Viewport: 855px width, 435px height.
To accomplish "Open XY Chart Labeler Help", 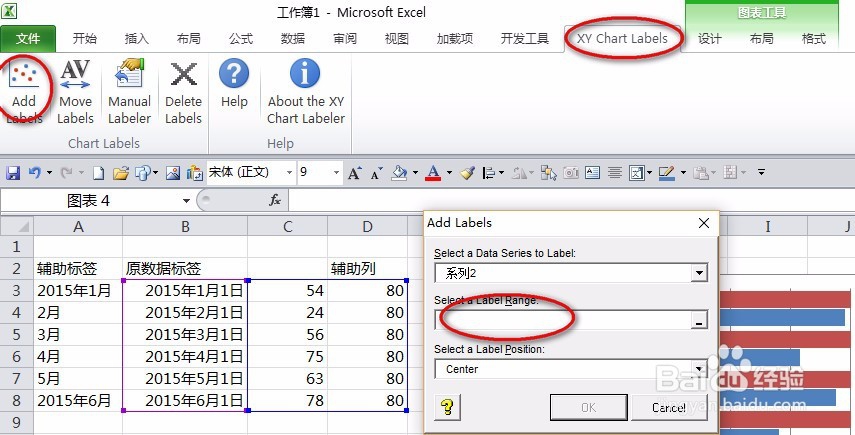I will [x=234, y=84].
